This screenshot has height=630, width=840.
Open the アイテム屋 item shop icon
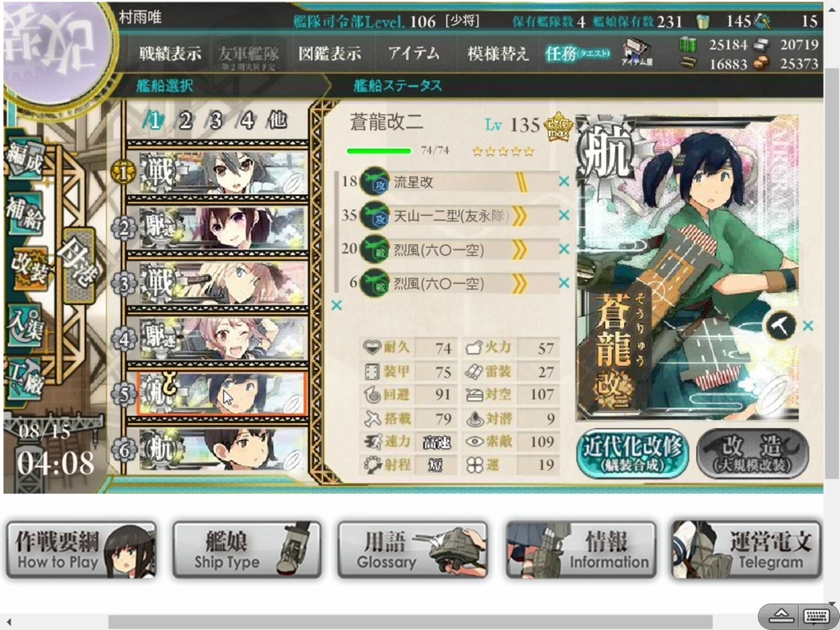pyautogui.click(x=637, y=53)
